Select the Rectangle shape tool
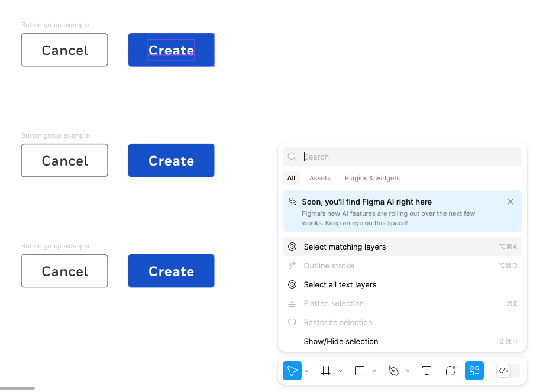The image size is (546, 392). click(x=359, y=371)
